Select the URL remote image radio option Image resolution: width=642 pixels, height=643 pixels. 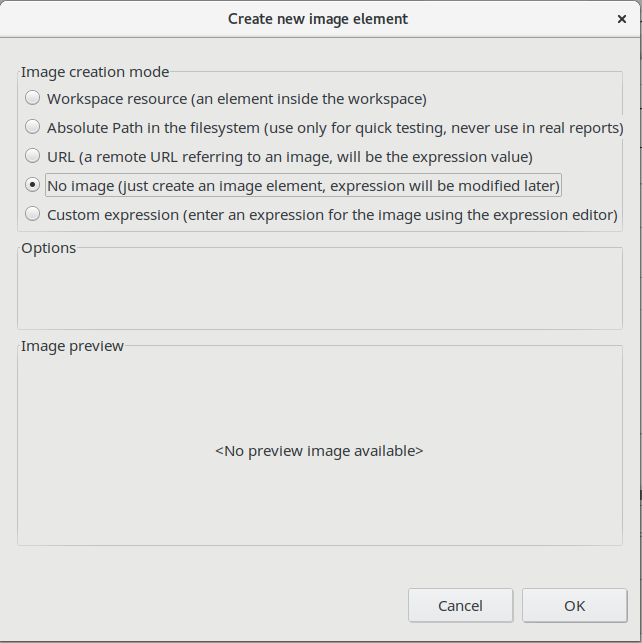33,156
